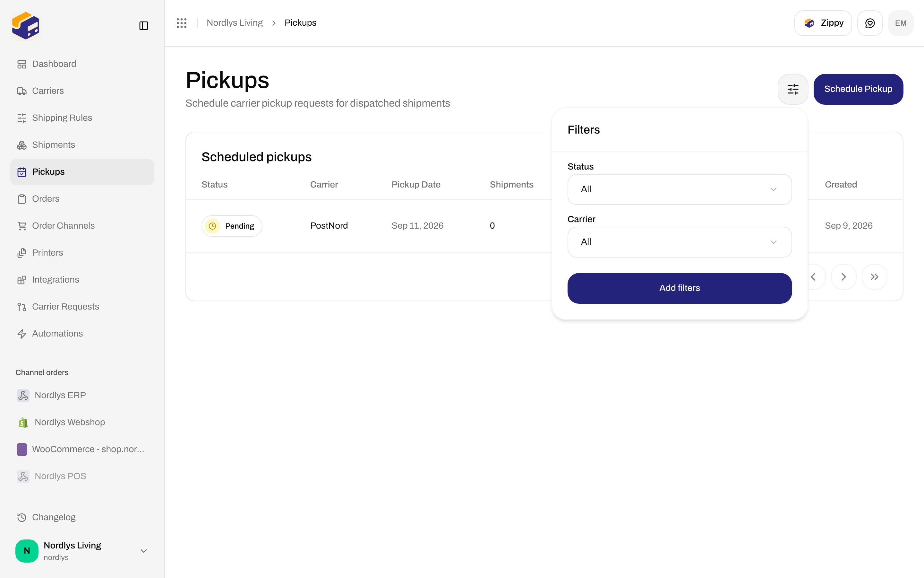Click the Carrier Requests branch icon
This screenshot has height=578, width=924.
pos(22,307)
